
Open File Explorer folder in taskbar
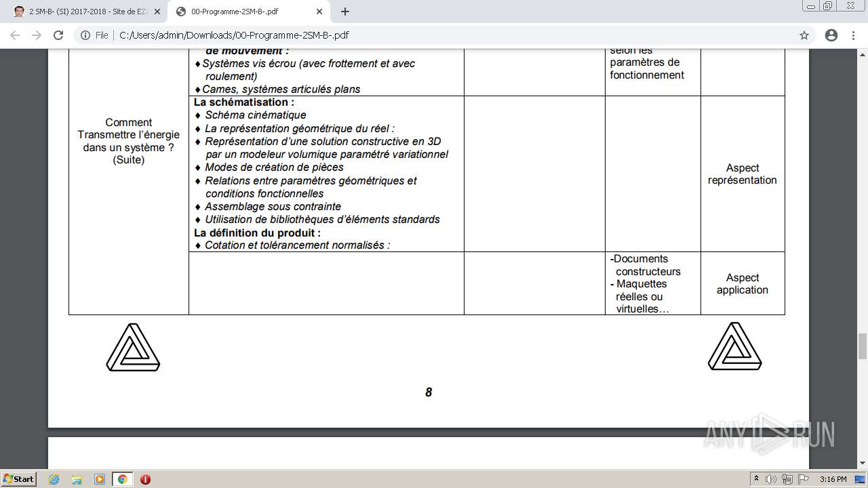click(x=77, y=479)
